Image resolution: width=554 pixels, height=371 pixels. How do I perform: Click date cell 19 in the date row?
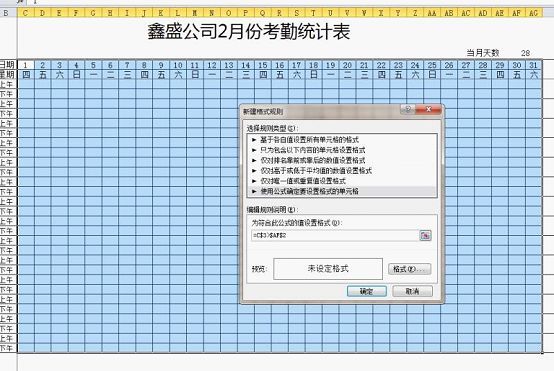[330, 65]
